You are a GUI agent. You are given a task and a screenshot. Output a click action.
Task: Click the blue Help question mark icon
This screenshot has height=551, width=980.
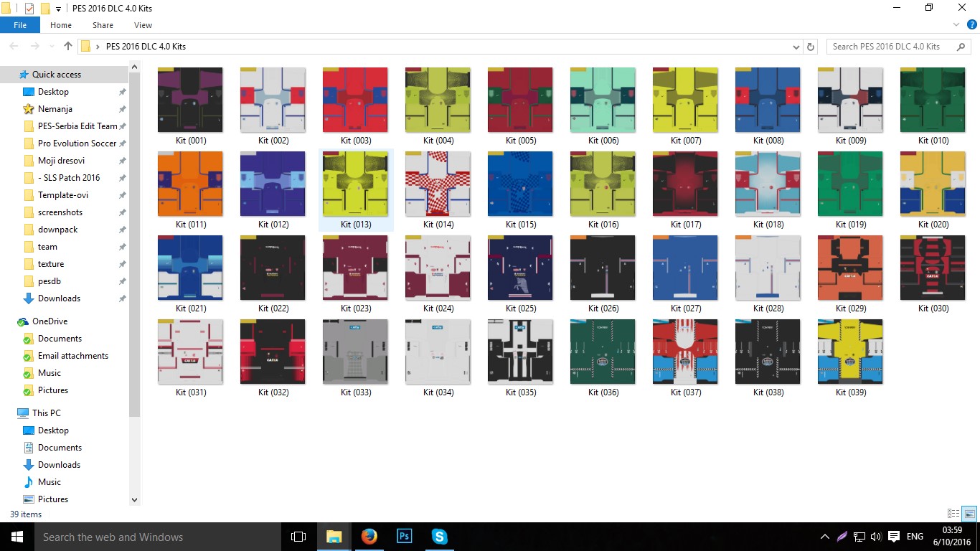[x=971, y=24]
